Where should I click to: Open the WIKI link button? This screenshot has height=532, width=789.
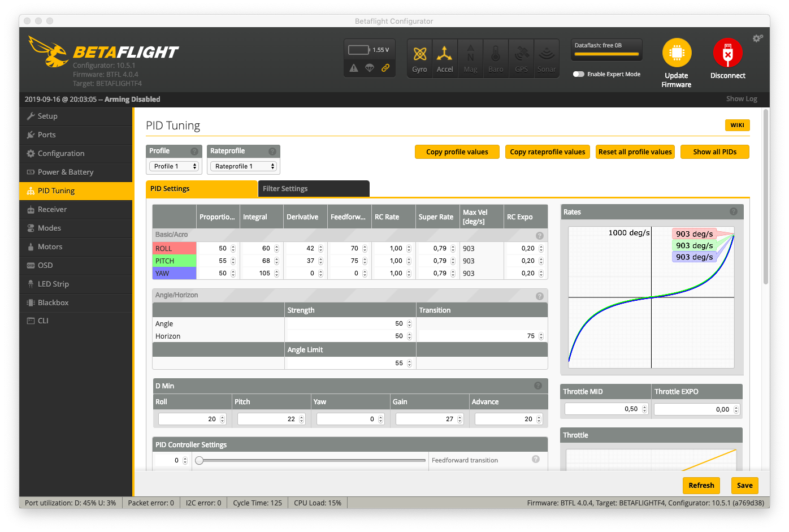pyautogui.click(x=737, y=125)
